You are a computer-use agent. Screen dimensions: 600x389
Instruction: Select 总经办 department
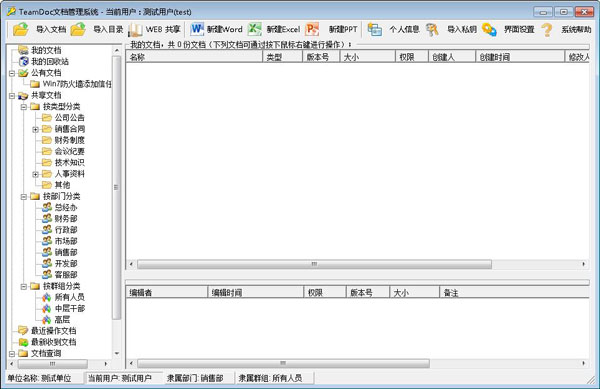point(65,207)
